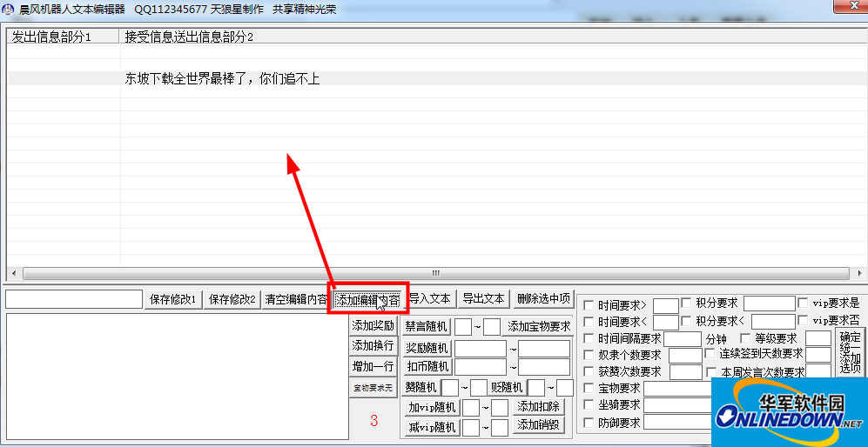
Task: Click 禁言随机 button
Action: pyautogui.click(x=427, y=326)
